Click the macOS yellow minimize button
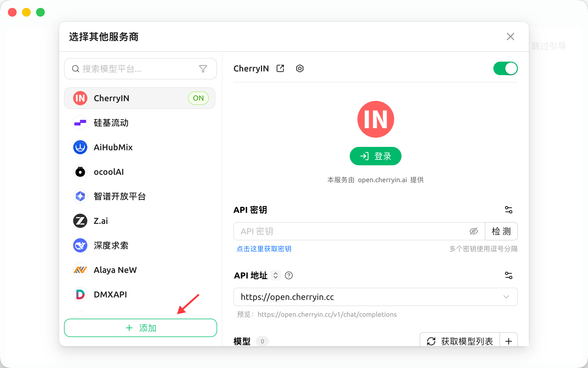The height and width of the screenshot is (368, 588). point(26,12)
